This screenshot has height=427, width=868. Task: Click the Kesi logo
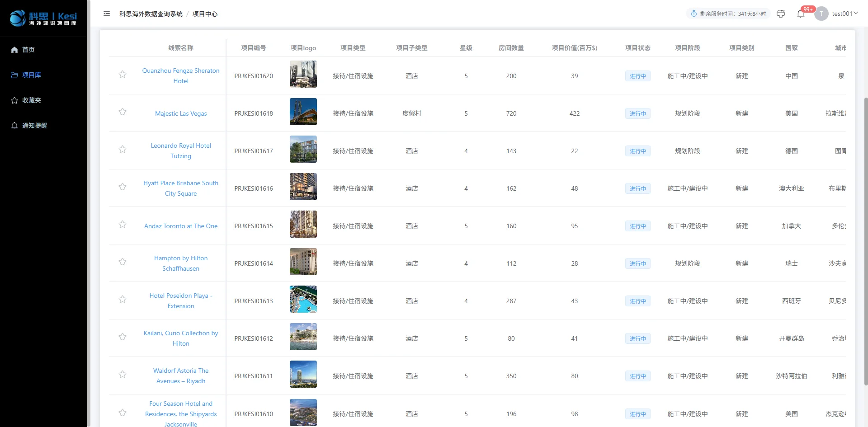(43, 18)
